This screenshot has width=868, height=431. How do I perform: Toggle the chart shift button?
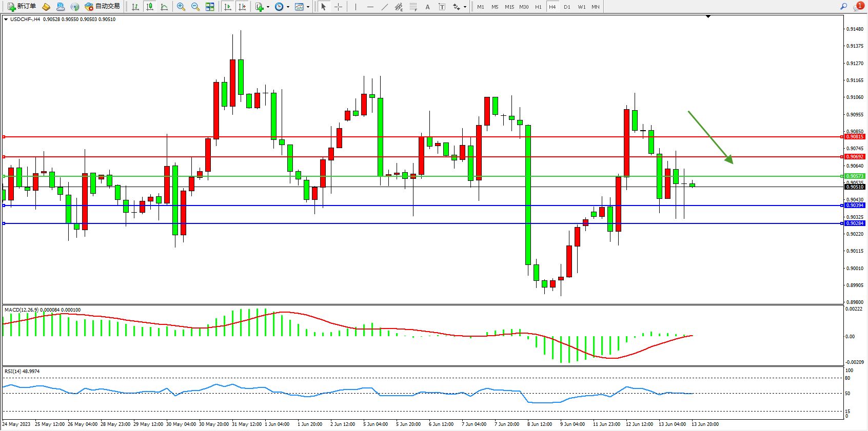click(242, 7)
